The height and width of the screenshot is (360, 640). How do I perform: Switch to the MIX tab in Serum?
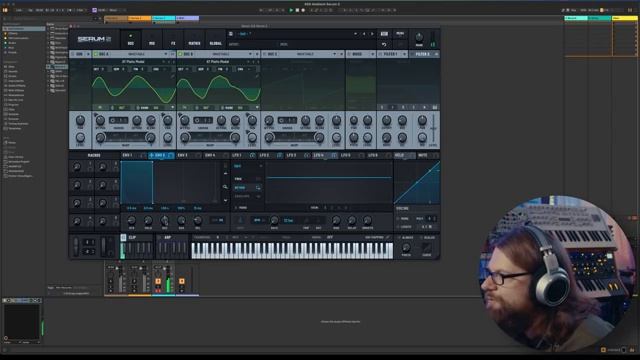pos(152,39)
